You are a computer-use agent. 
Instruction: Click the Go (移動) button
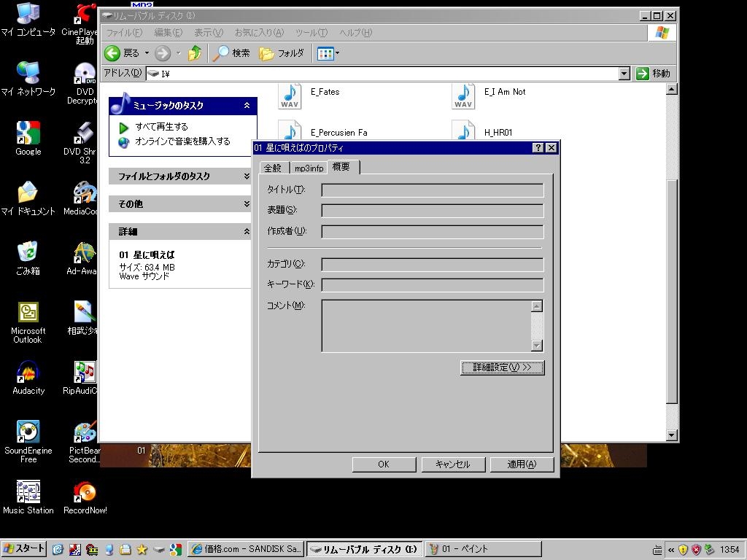pos(654,74)
